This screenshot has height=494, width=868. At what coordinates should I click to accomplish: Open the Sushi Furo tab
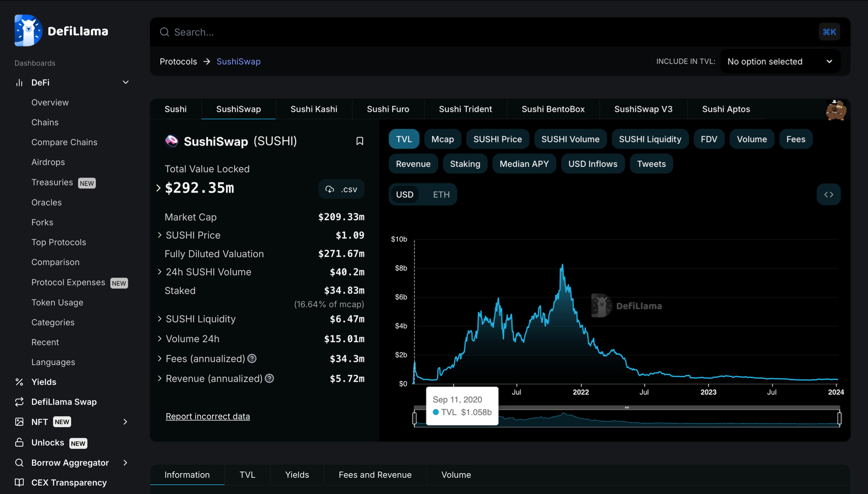click(388, 109)
